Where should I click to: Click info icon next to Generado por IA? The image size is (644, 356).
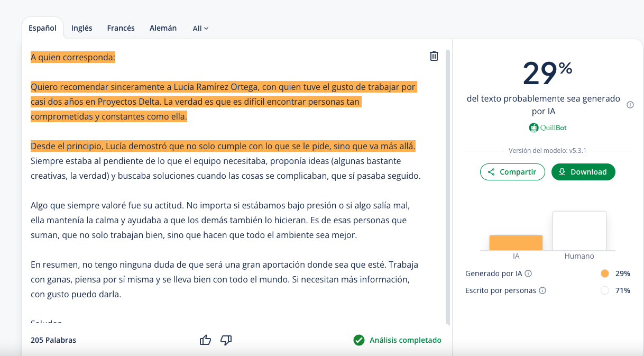(x=528, y=274)
